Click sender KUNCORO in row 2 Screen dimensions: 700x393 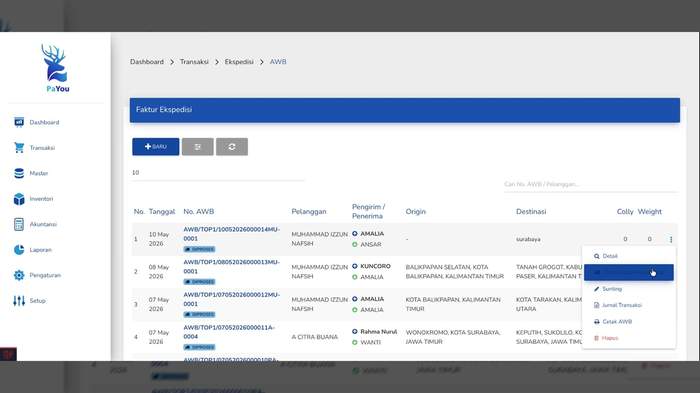pos(375,266)
